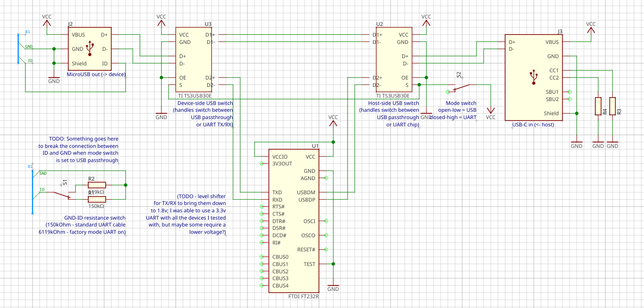Image resolution: width=644 pixels, height=308 pixels.
Task: Click the 'USB-C in (<- host)' label
Action: point(533,124)
